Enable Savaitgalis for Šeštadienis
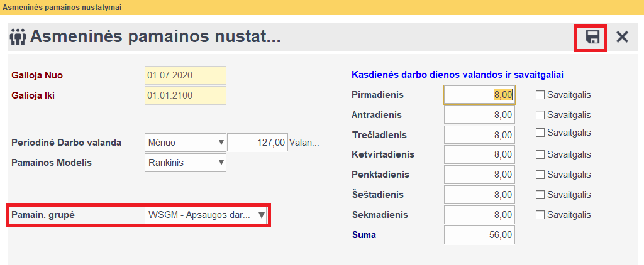644x265 pixels. pyautogui.click(x=540, y=195)
